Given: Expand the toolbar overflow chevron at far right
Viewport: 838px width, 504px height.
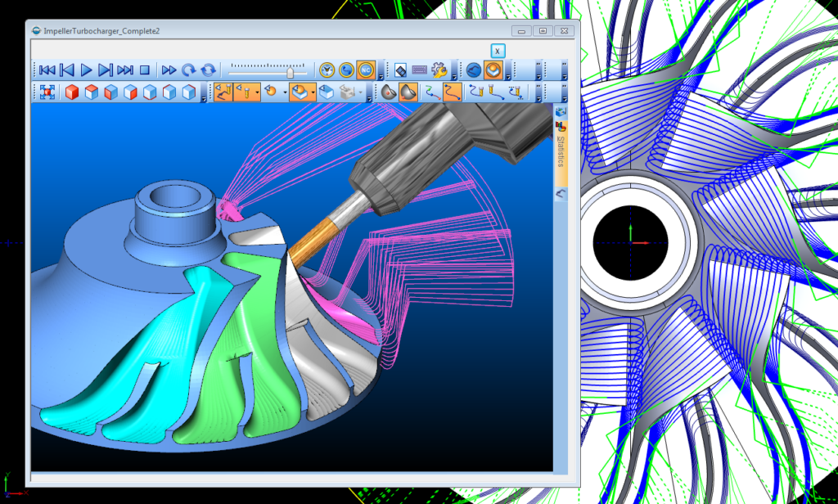Looking at the screenshot, I should 565,92.
